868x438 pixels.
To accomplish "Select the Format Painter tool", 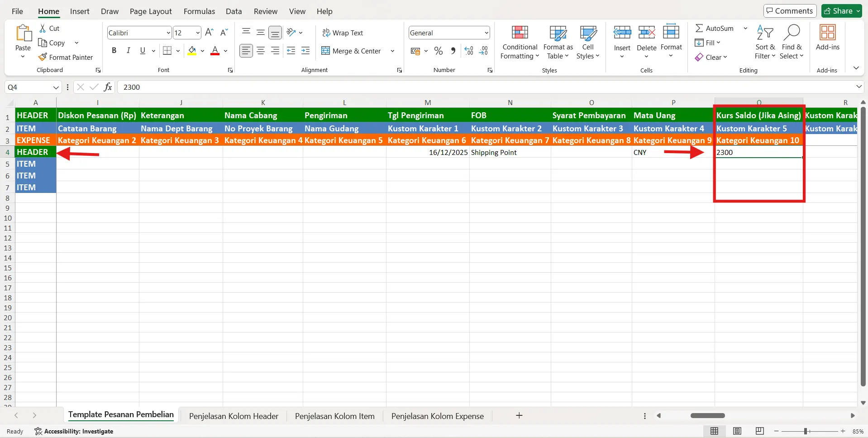I will point(66,57).
